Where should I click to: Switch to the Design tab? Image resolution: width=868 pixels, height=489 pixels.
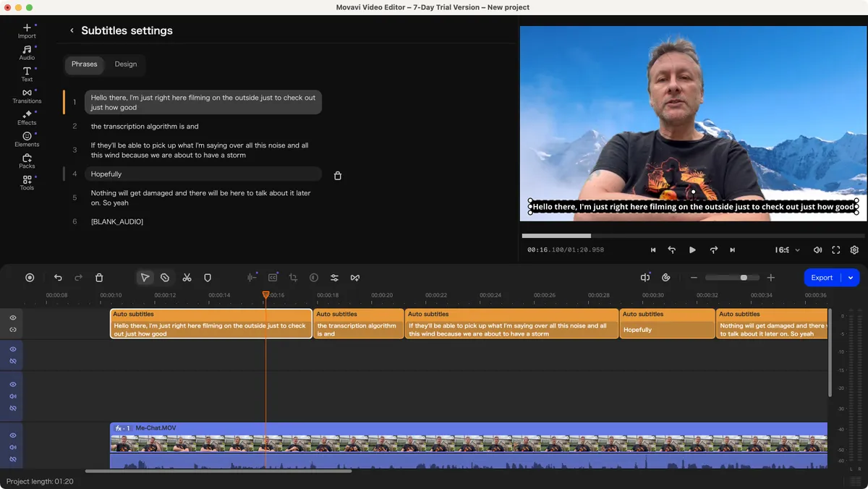125,64
